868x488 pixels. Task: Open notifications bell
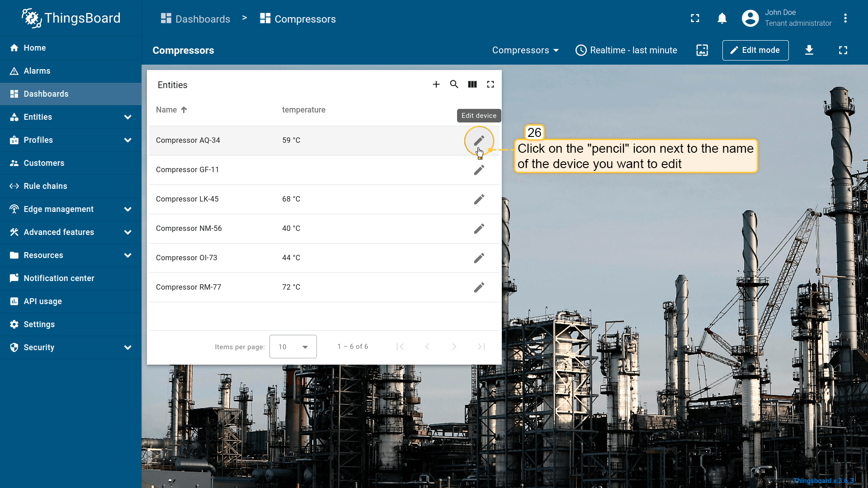722,19
